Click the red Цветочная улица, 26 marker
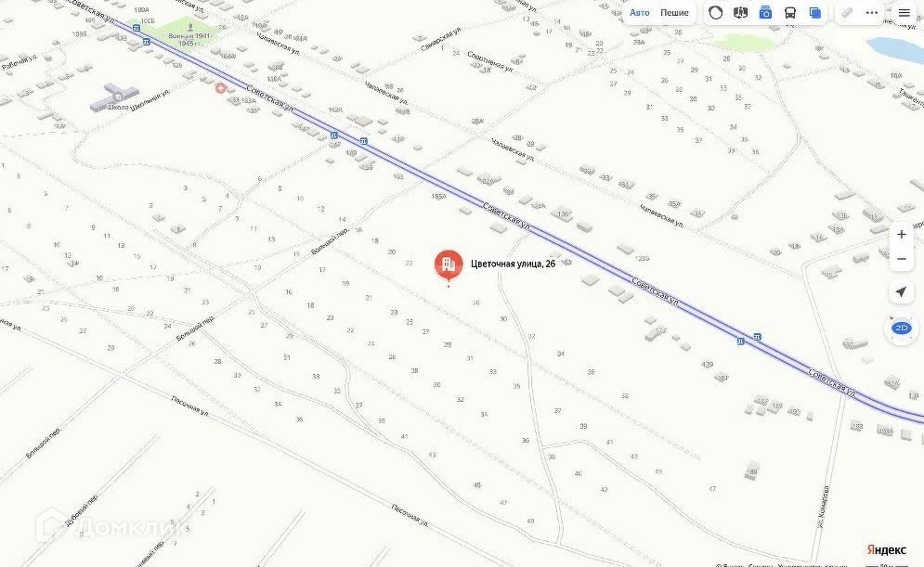 tap(449, 265)
